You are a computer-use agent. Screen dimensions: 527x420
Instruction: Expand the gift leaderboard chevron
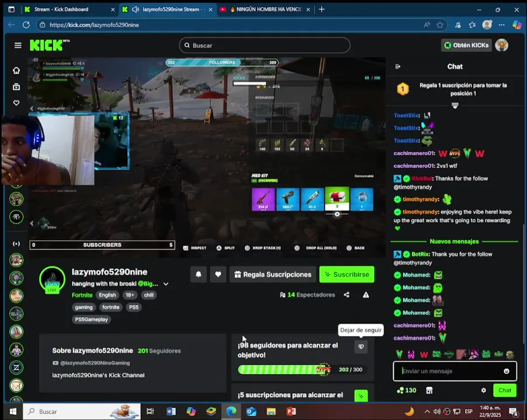[x=455, y=106]
